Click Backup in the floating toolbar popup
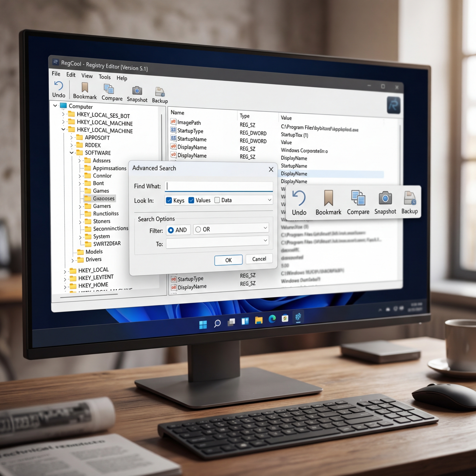This screenshot has width=476, height=476. 410,202
